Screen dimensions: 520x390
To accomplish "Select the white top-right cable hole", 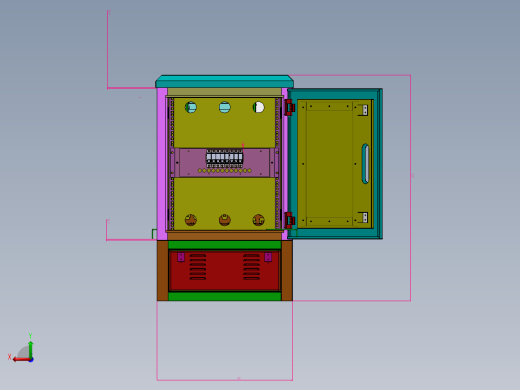I will click(258, 107).
